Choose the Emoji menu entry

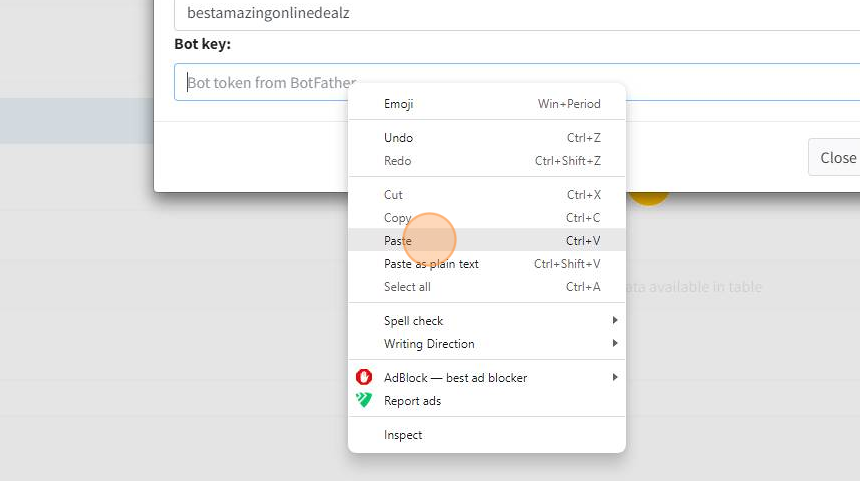(486, 104)
